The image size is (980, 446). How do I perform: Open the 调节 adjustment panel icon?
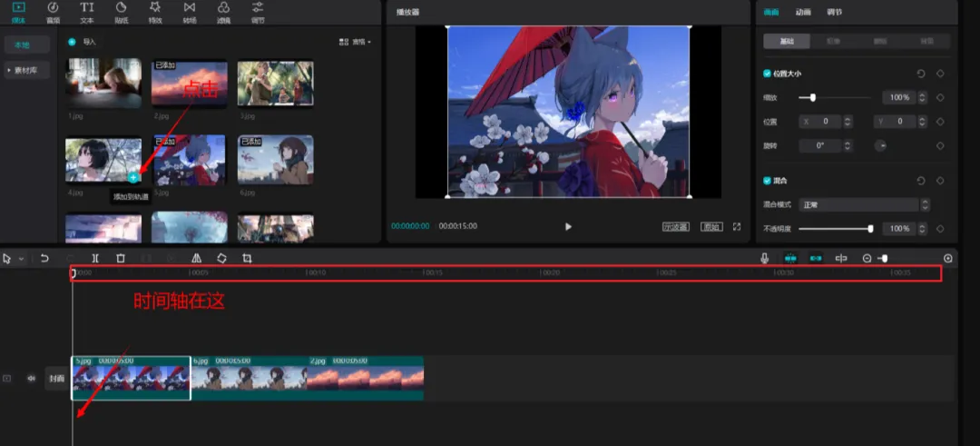(x=257, y=7)
